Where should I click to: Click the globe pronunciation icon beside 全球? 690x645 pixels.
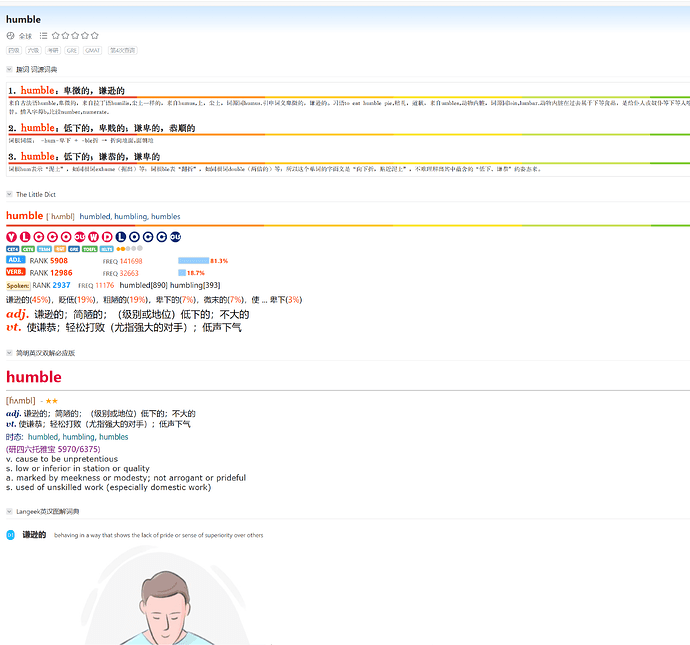11,36
